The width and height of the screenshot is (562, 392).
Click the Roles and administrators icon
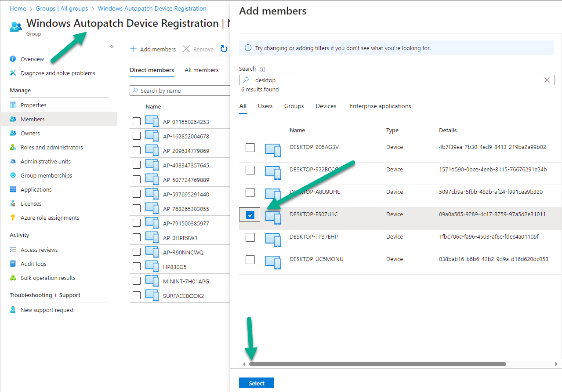pyautogui.click(x=13, y=147)
